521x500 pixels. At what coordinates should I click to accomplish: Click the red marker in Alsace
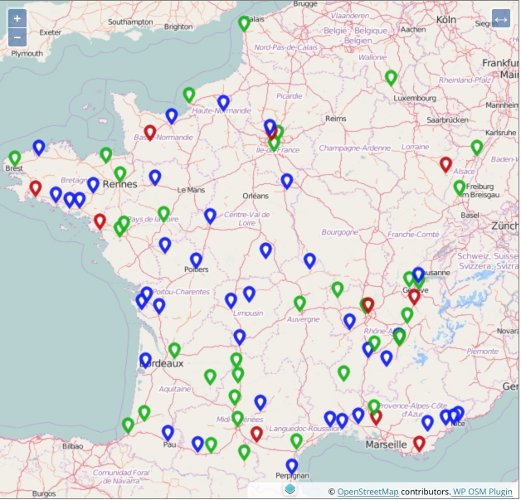tap(446, 165)
